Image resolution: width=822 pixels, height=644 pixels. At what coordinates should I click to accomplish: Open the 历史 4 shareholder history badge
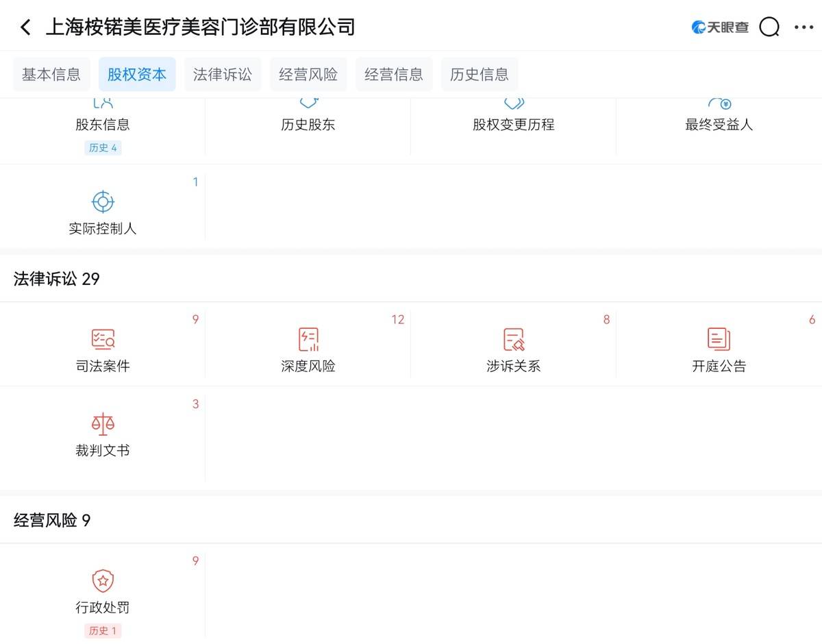(x=103, y=147)
